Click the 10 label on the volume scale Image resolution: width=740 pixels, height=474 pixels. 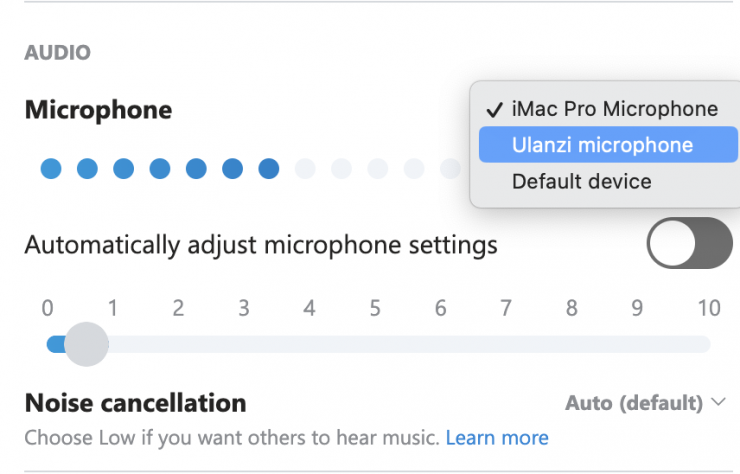tap(708, 308)
